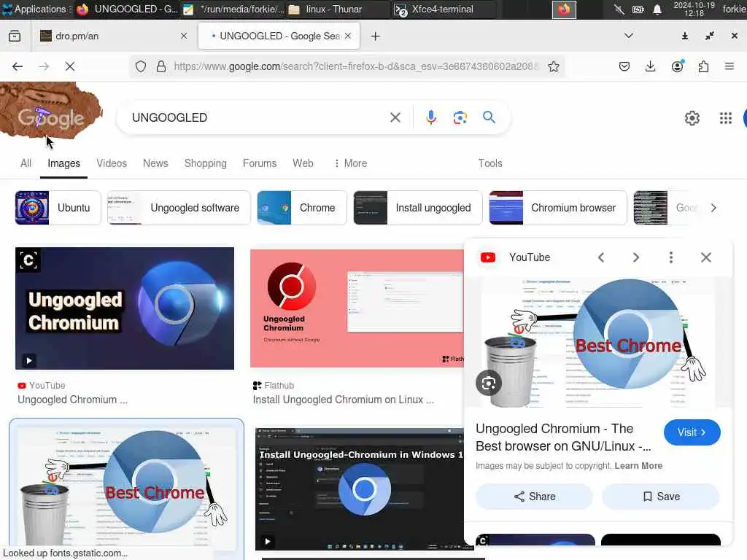Click the Firefox back arrow
The width and height of the screenshot is (747, 560).
coord(18,66)
